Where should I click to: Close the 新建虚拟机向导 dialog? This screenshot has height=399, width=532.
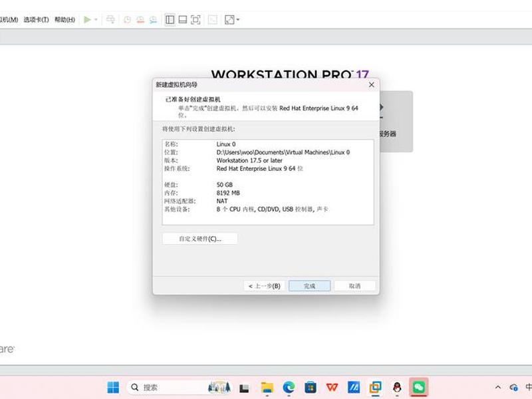[372, 84]
